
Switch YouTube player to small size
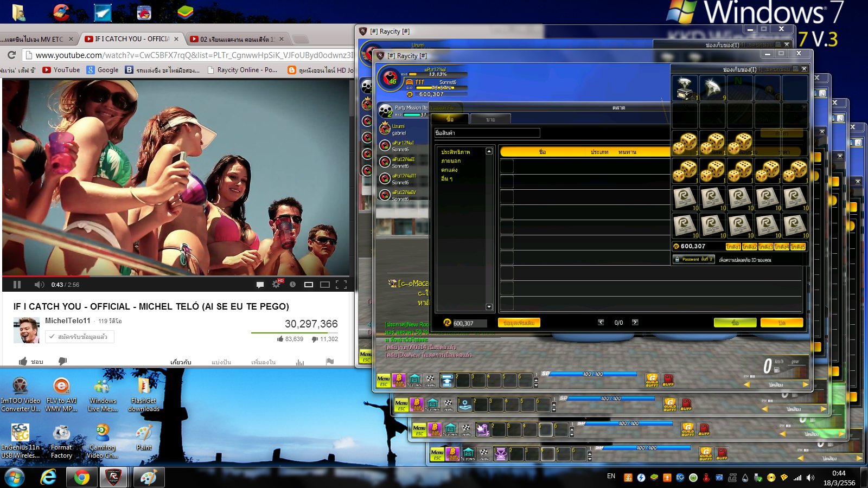pyautogui.click(x=309, y=284)
